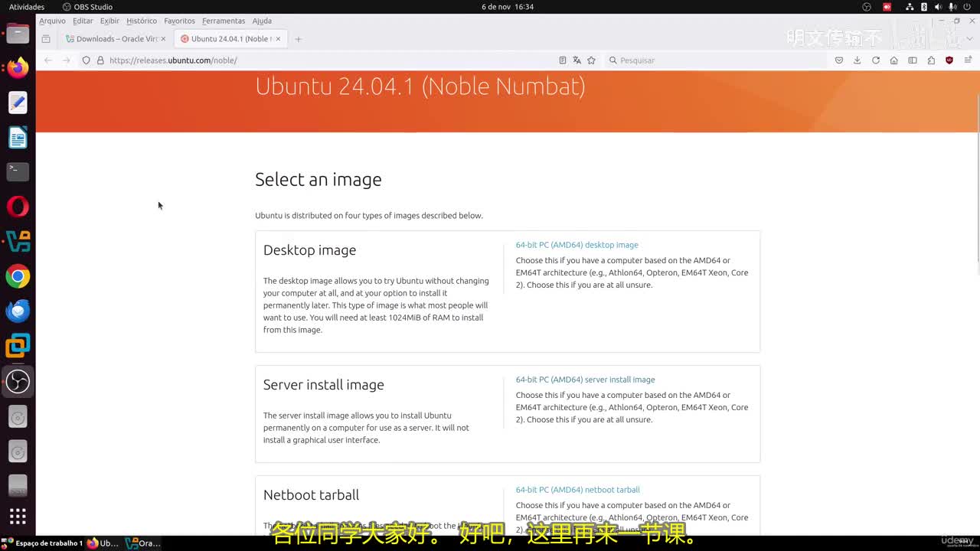Switch to OBS Studio in the dock
Image resolution: width=980 pixels, height=551 pixels.
[x=18, y=380]
